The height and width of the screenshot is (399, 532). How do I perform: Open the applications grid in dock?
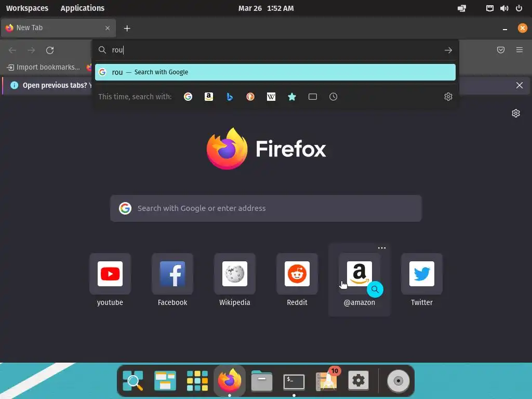coord(197,381)
